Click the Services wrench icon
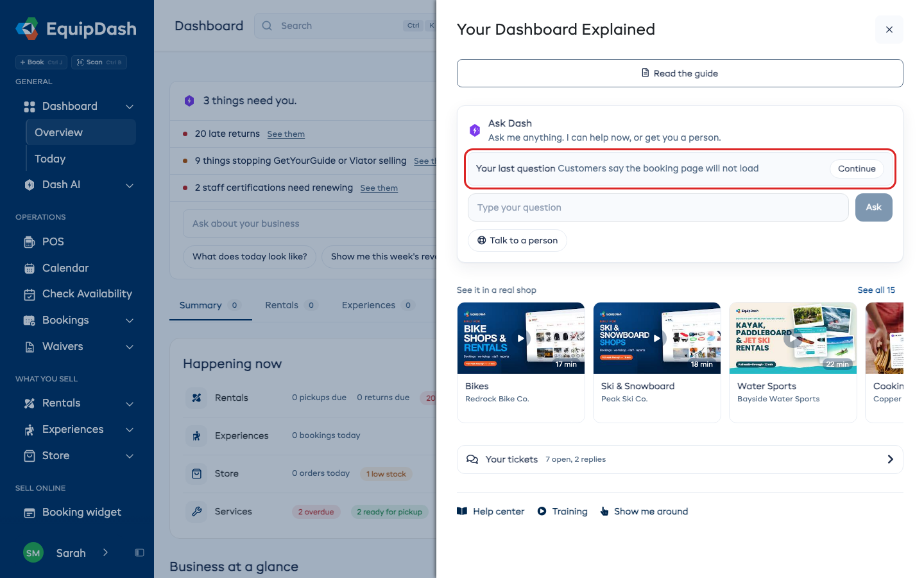924x578 pixels. 197,511
